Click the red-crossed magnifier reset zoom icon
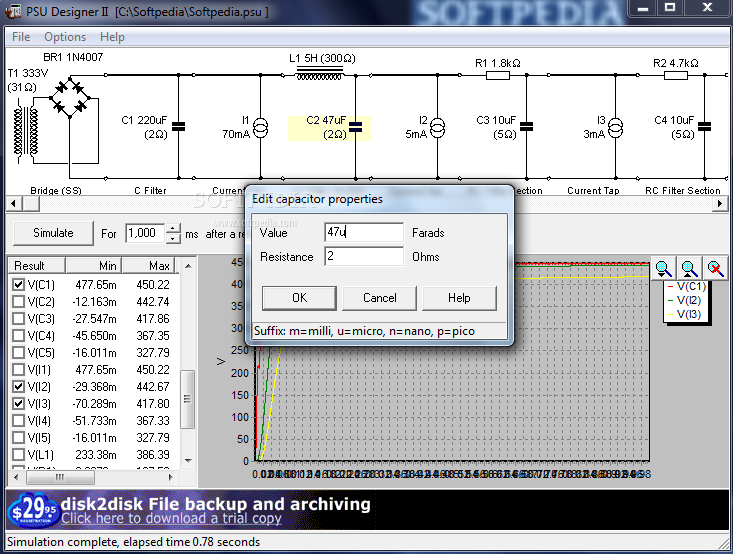 (x=716, y=268)
